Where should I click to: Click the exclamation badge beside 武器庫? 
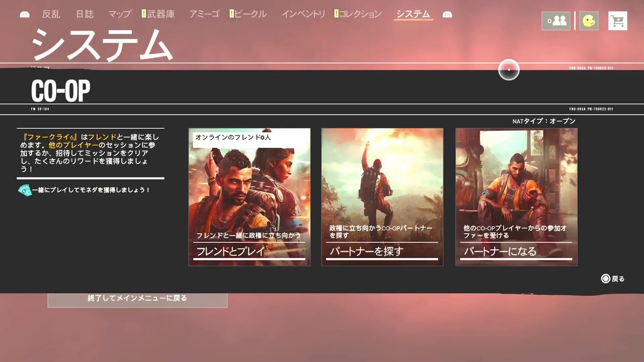[144, 14]
